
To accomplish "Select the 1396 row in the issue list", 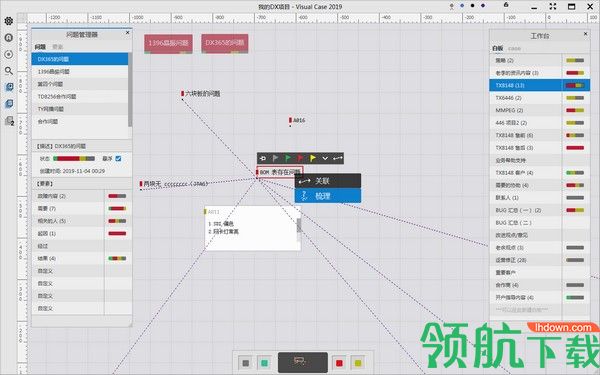I will (80, 72).
